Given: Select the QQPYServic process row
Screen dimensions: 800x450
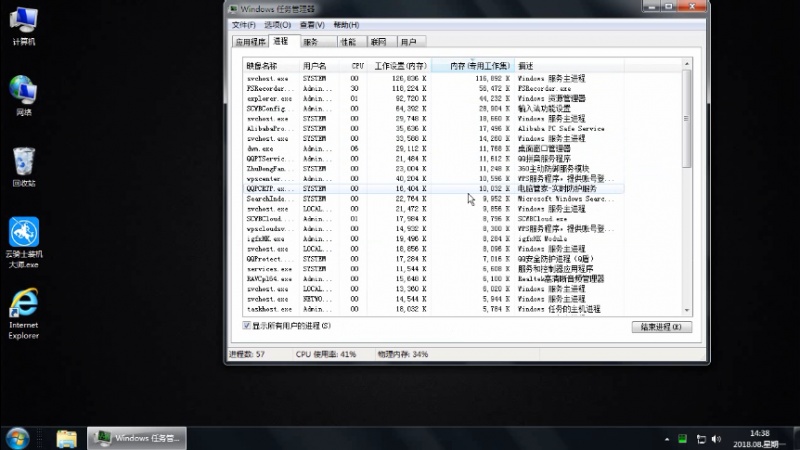Looking at the screenshot, I should pos(433,159).
